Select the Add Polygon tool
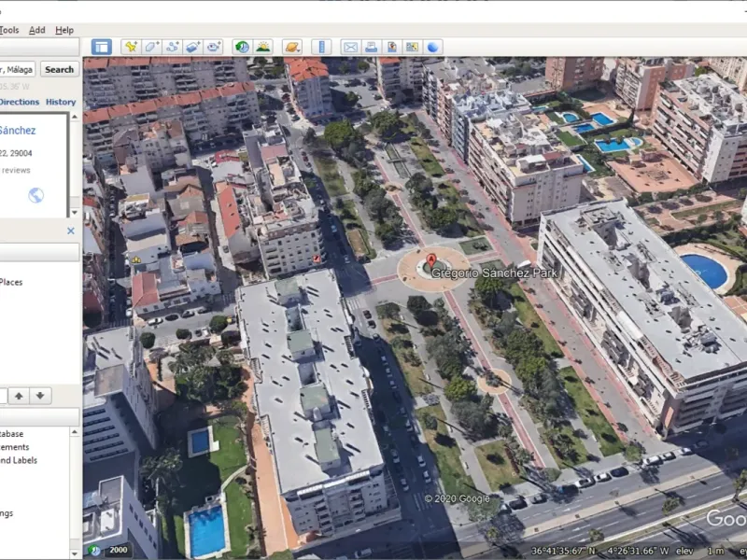Image resolution: width=747 pixels, height=560 pixels. point(151,47)
